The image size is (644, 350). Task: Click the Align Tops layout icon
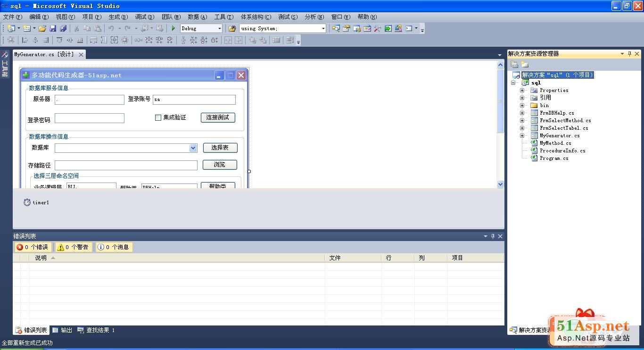(59, 40)
